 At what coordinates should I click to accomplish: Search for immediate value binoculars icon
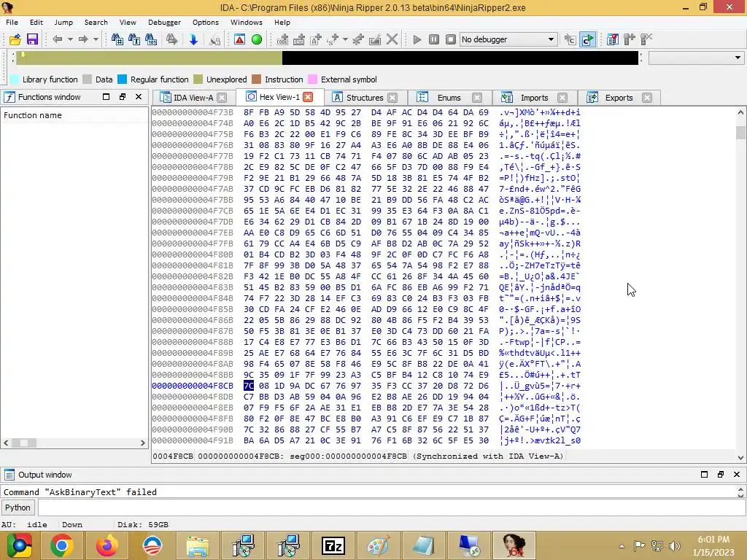117,39
